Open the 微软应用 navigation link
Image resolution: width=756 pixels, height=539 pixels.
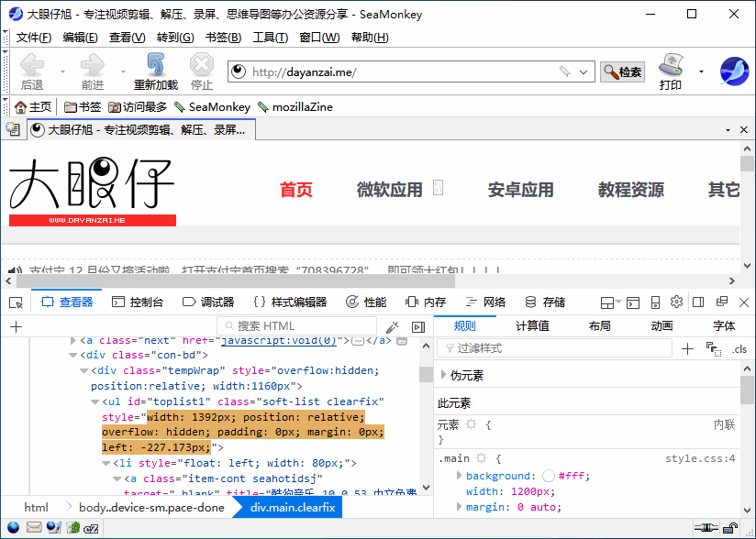390,190
